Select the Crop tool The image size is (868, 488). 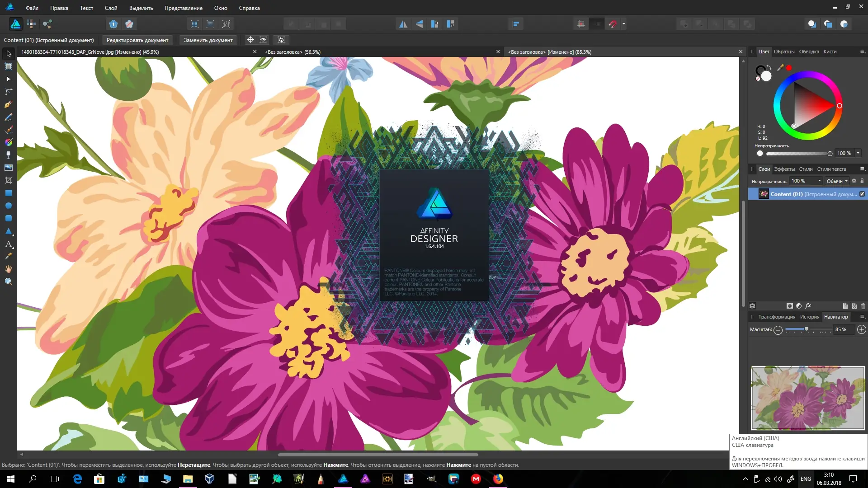coord(8,180)
